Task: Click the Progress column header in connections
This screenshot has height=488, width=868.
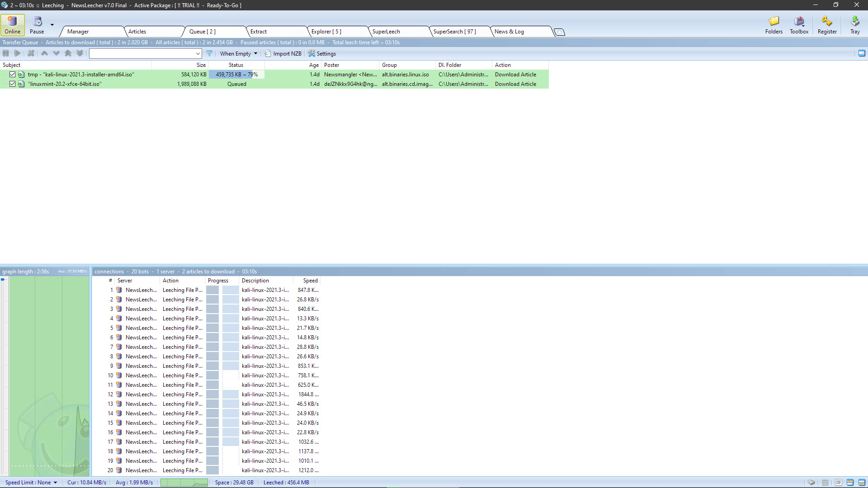Action: [x=222, y=281]
